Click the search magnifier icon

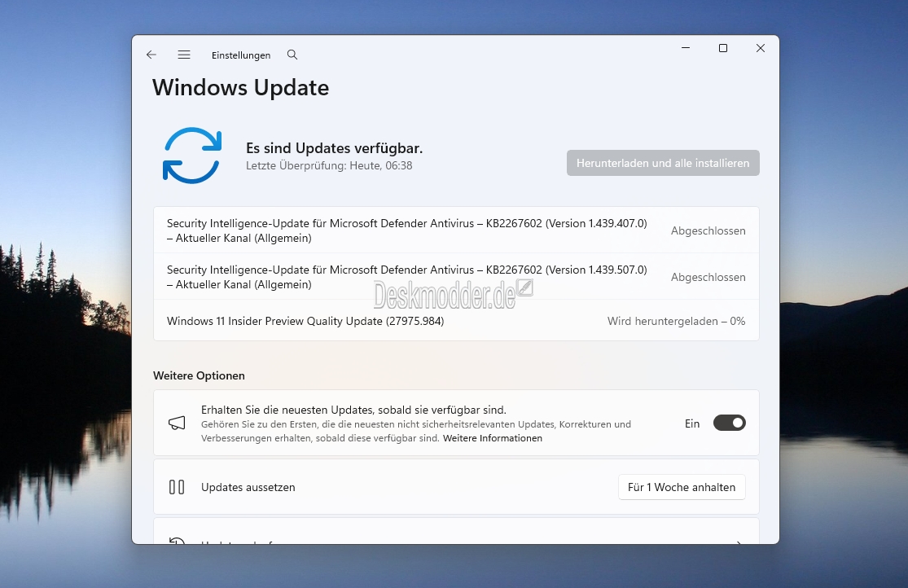click(x=292, y=55)
